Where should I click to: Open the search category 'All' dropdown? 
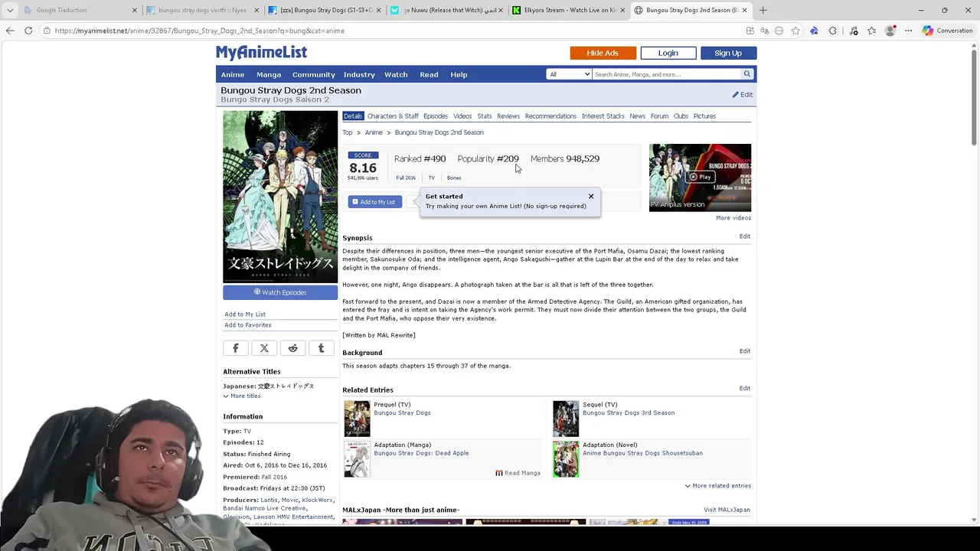569,74
